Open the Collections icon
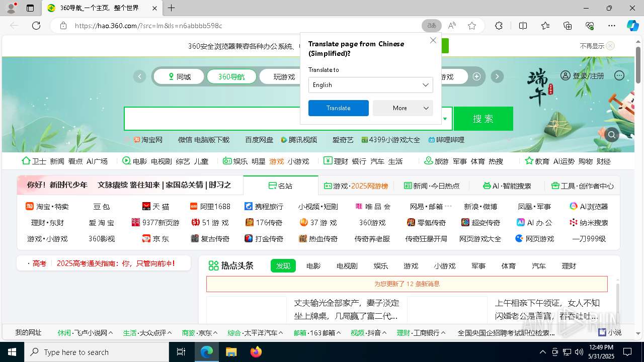The height and width of the screenshot is (362, 644). 568,26
